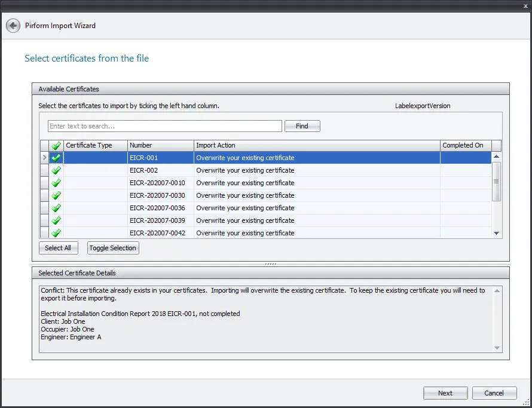Click the search text field

click(164, 126)
